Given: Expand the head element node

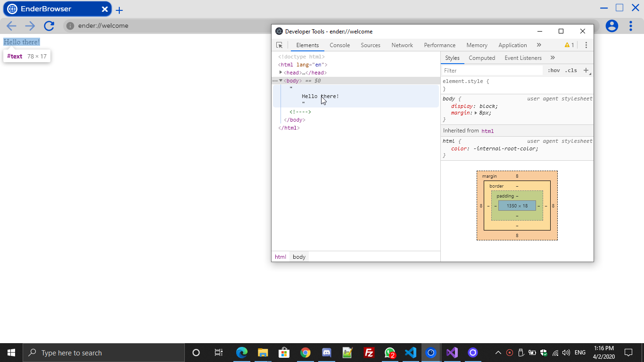Looking at the screenshot, I should click(281, 72).
